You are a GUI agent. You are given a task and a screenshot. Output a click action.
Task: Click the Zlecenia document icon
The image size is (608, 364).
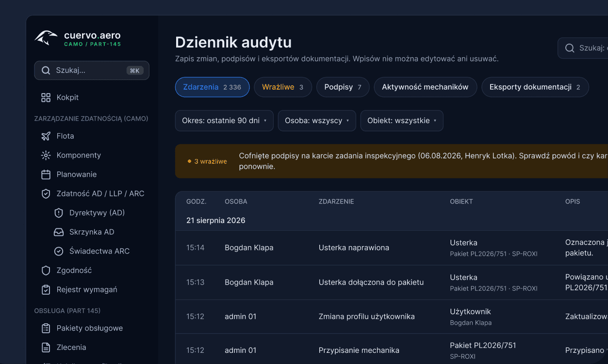pos(46,348)
